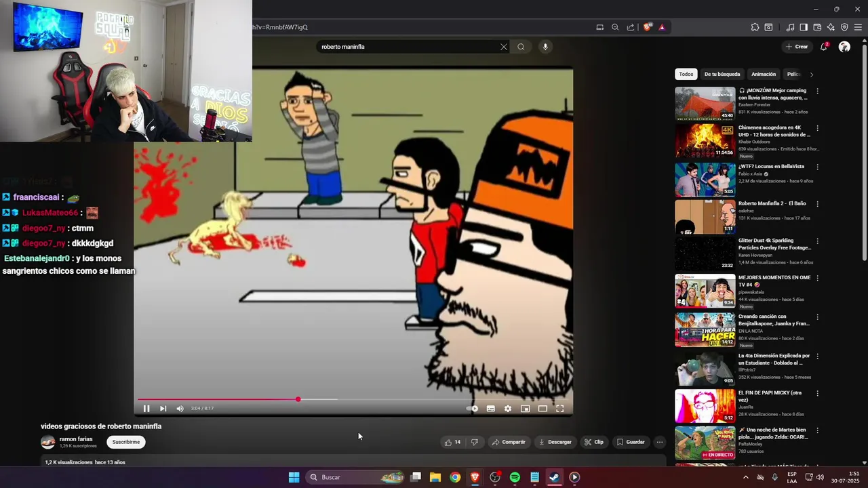Skip to the next video
Image resolution: width=868 pixels, height=488 pixels.
[x=163, y=409]
